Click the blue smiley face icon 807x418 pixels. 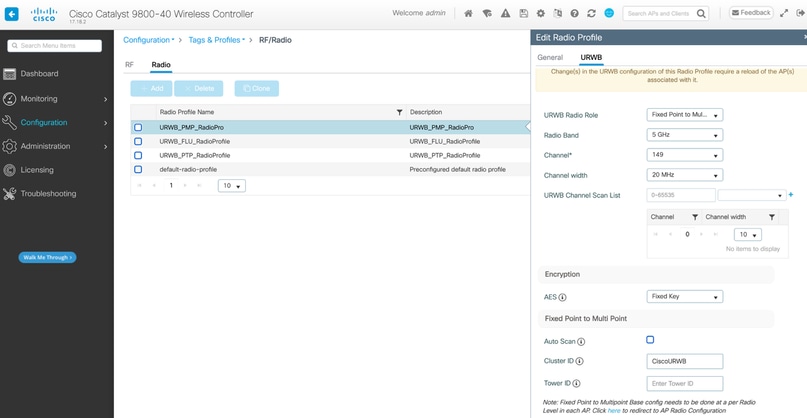(x=609, y=13)
